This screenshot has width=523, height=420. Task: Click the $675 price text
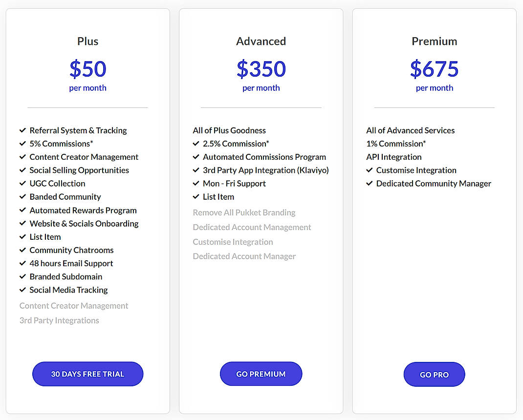point(434,69)
